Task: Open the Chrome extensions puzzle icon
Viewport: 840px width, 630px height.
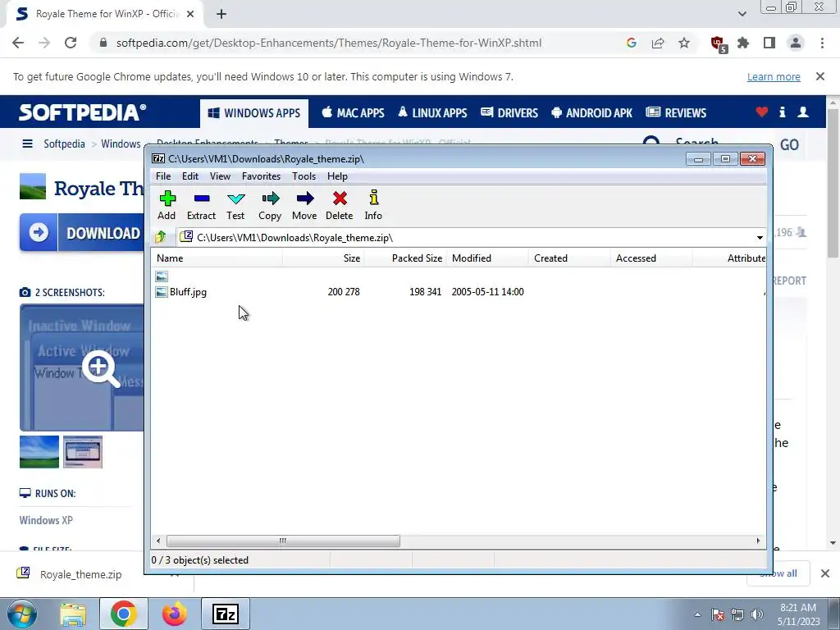Action: [x=743, y=43]
